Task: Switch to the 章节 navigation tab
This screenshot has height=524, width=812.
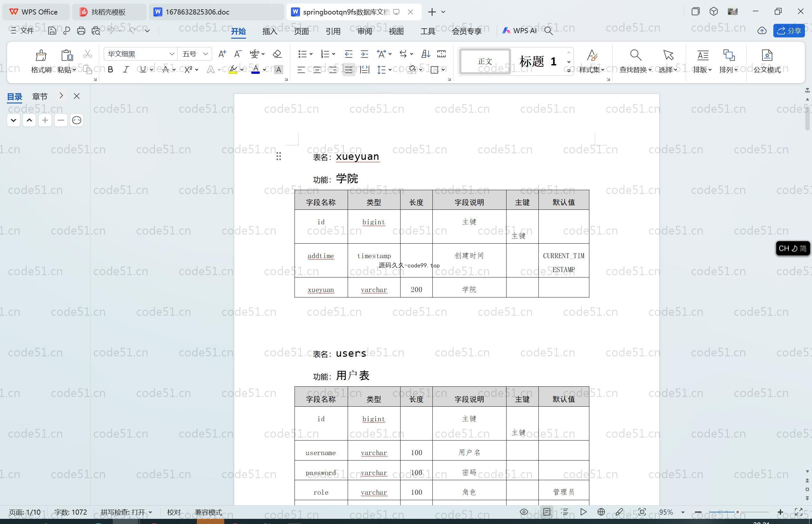Action: tap(40, 96)
